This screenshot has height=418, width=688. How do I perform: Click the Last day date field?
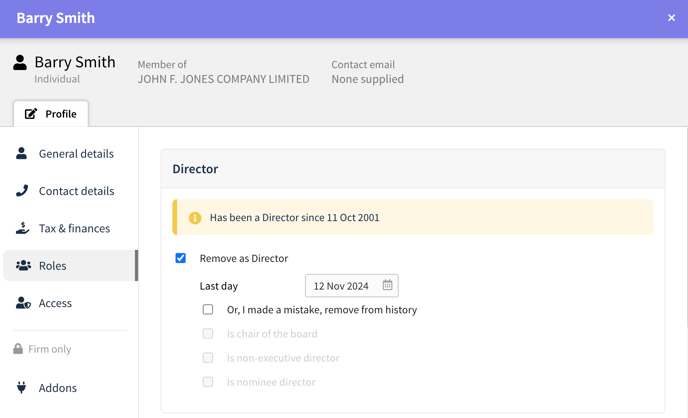(351, 286)
